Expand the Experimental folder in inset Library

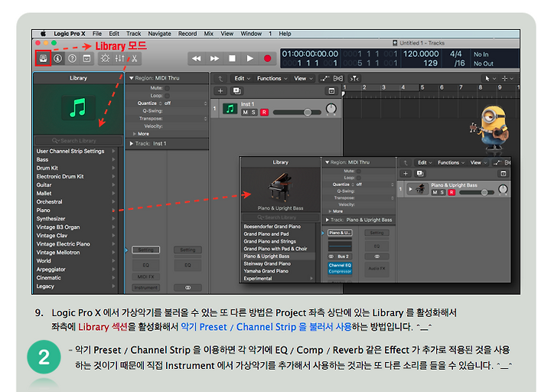(311, 279)
